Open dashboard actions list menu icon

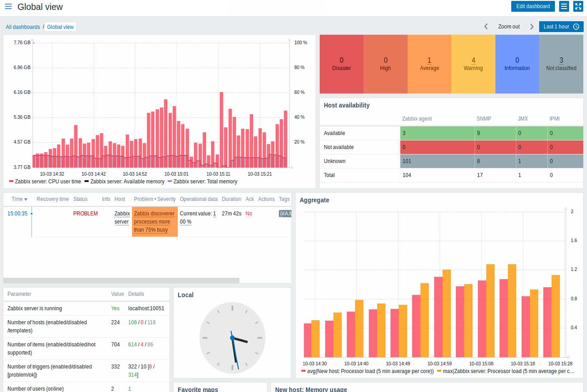(564, 6)
